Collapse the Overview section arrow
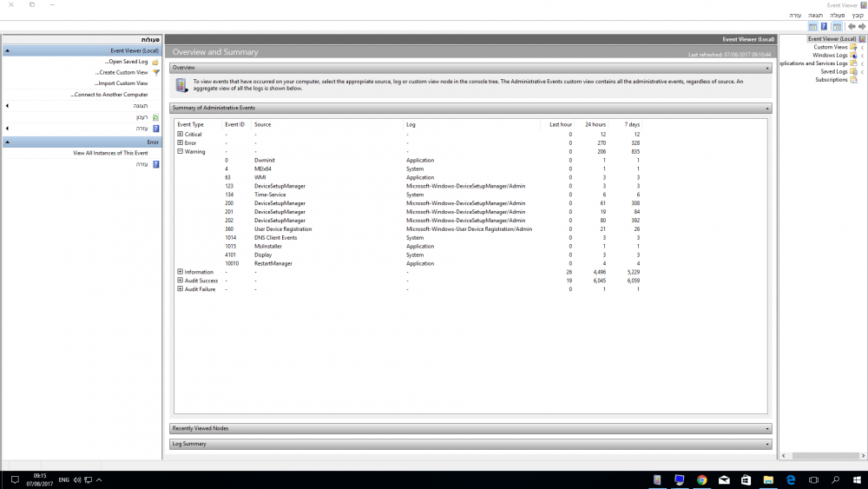 (767, 68)
